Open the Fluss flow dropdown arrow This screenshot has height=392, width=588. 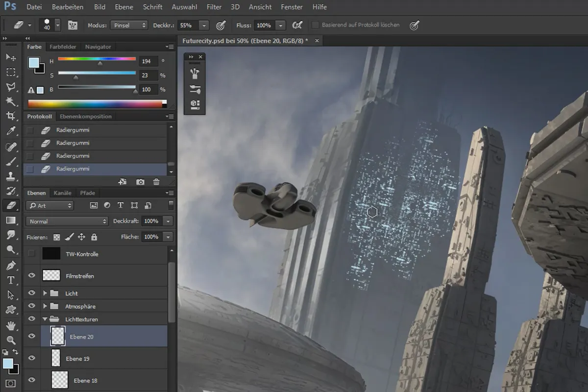point(280,25)
